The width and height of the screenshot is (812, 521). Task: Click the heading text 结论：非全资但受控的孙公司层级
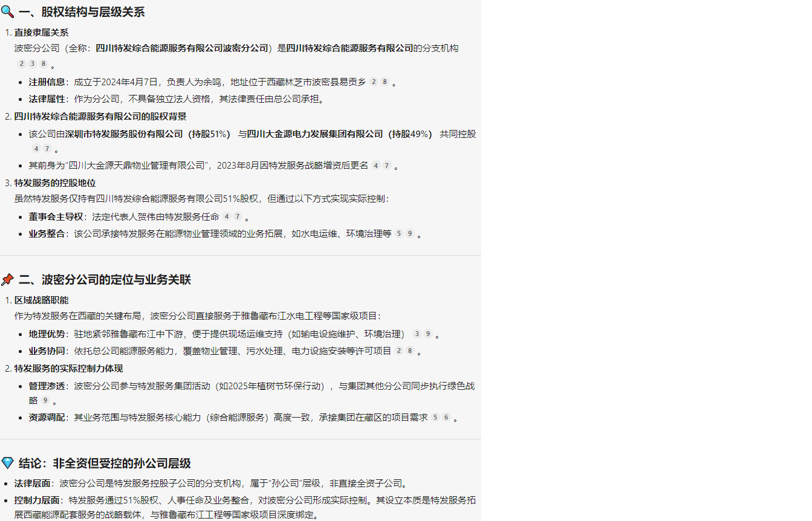pos(105,463)
